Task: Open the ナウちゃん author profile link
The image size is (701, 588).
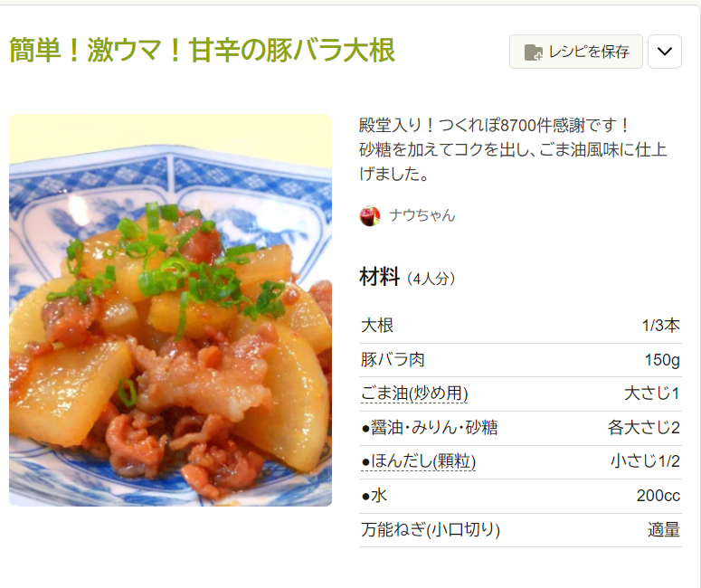Action: (422, 215)
